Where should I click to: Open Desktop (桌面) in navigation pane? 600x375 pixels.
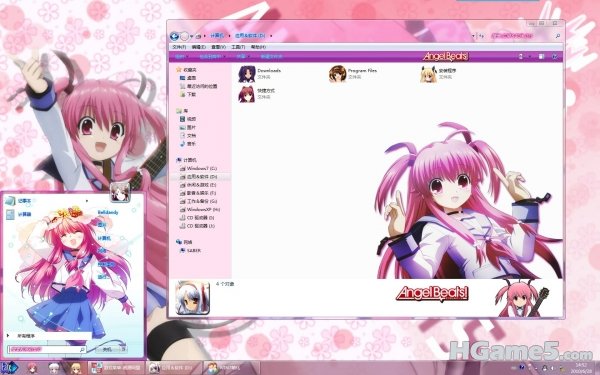click(188, 78)
